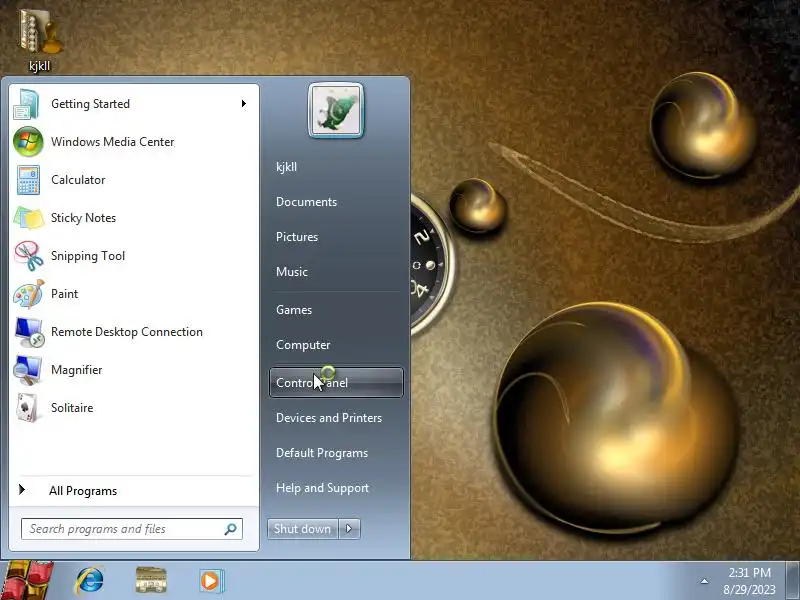Viewport: 800px width, 600px height.
Task: Click the Start button on the taskbar
Action: tap(26, 581)
